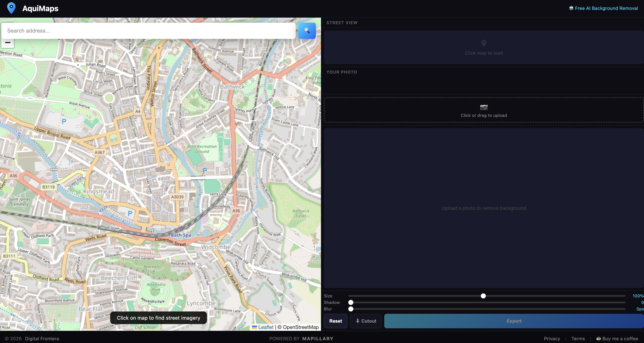
Task: Click the Kingsmead label on the map
Action: pos(98,191)
